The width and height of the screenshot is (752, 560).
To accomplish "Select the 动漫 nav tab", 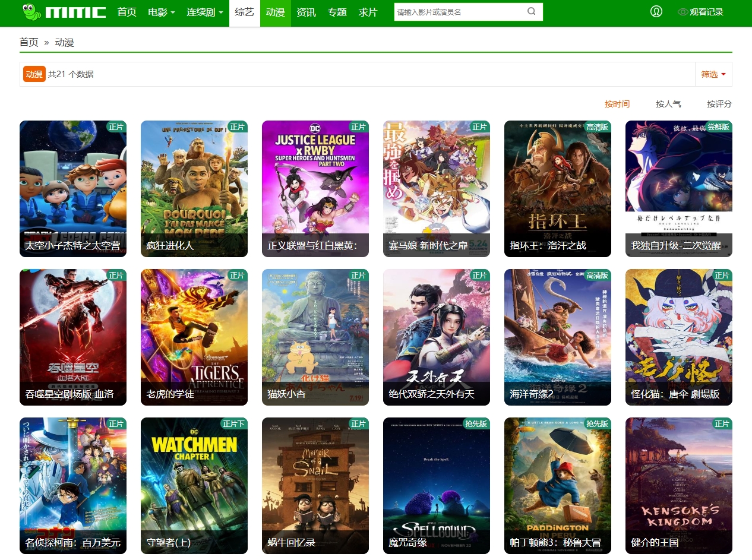I will [276, 12].
